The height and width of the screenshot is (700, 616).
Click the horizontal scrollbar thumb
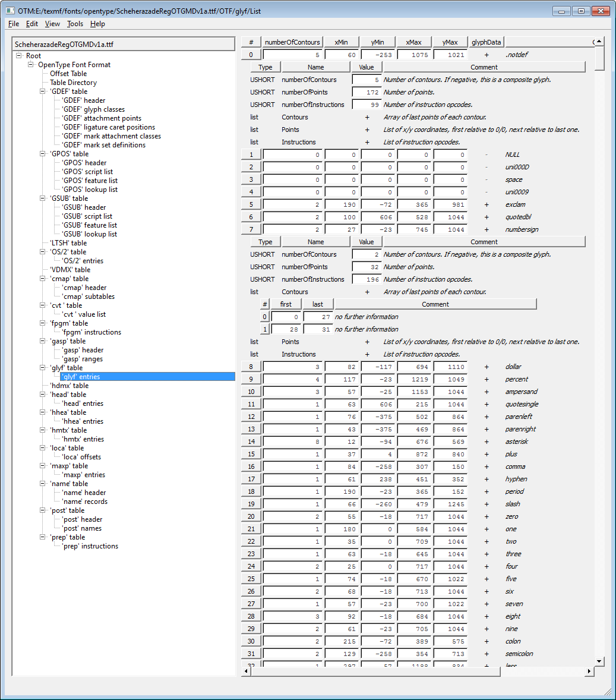pos(375,671)
